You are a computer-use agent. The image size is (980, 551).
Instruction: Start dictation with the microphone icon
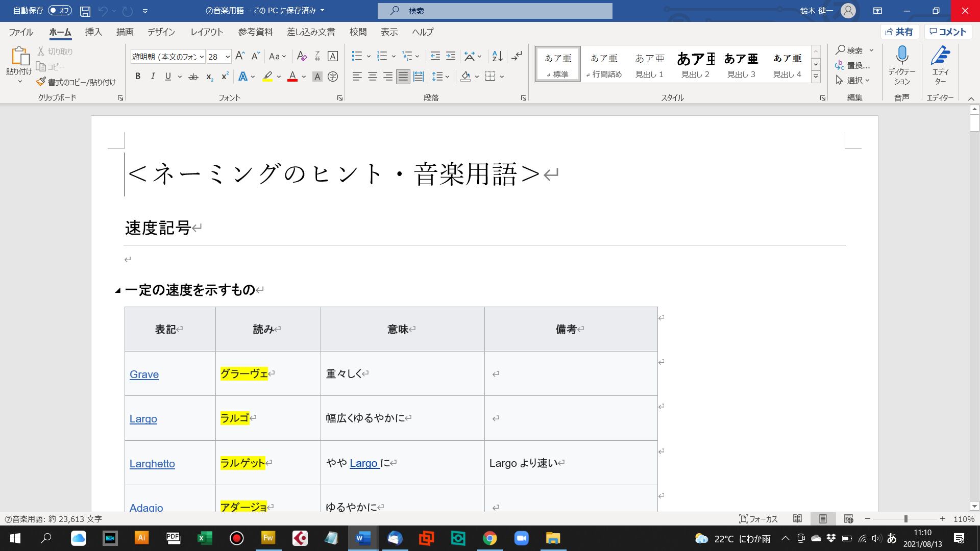(901, 55)
